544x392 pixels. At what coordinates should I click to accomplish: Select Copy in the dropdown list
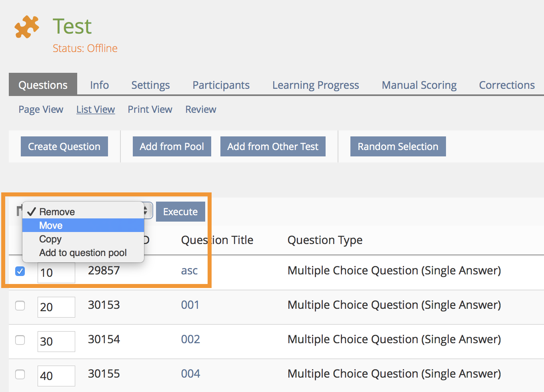click(50, 239)
